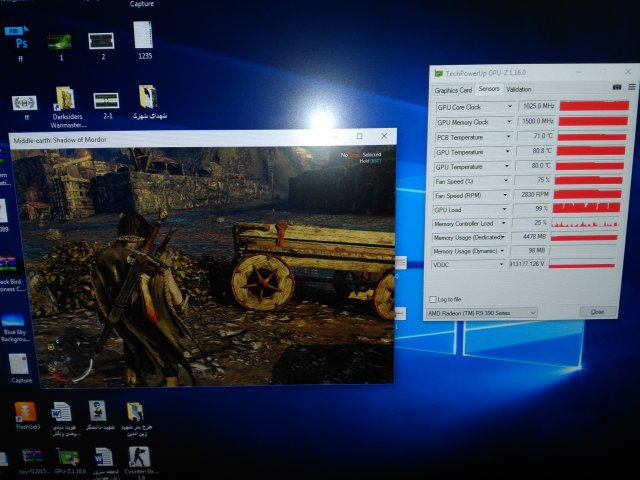Expand the GPU Core Clock sensor dropdown
640x480 pixels.
click(510, 106)
